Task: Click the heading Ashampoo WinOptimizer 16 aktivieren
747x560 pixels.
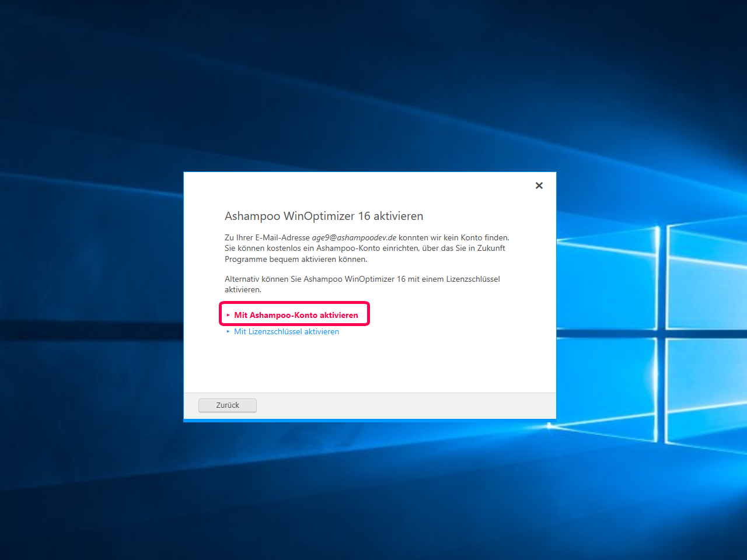Action: 324,216
